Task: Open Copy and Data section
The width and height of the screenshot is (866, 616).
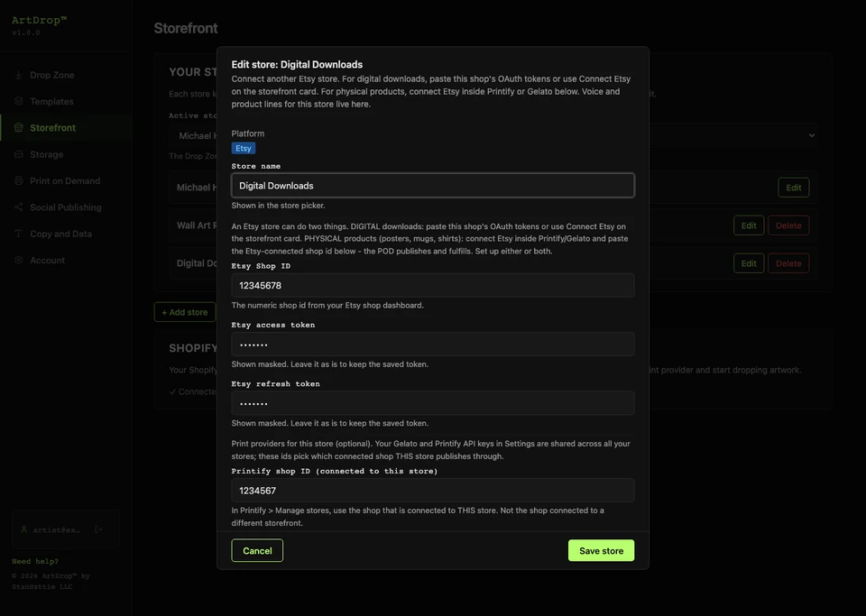Action: coord(66,234)
